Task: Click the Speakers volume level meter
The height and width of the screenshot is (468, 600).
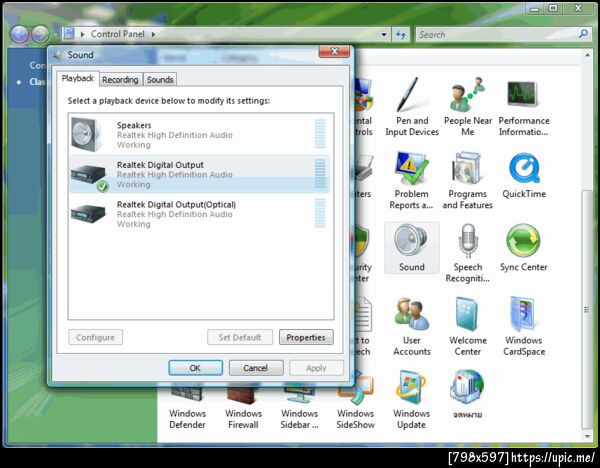Action: pos(320,134)
